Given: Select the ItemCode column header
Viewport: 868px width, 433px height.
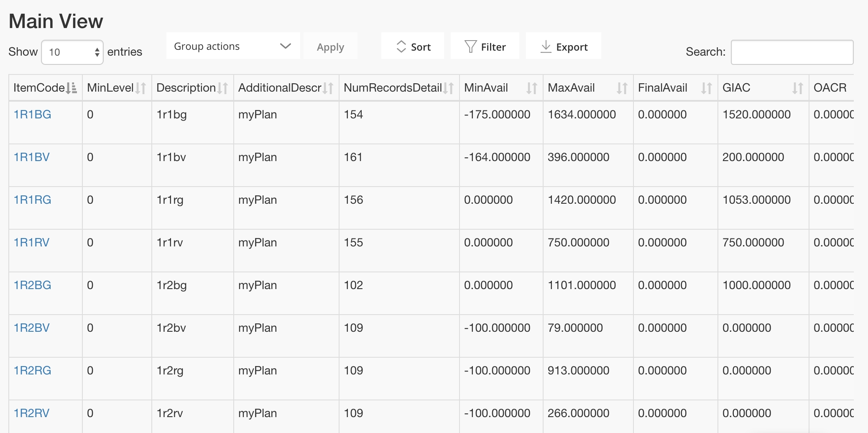Looking at the screenshot, I should 38,88.
